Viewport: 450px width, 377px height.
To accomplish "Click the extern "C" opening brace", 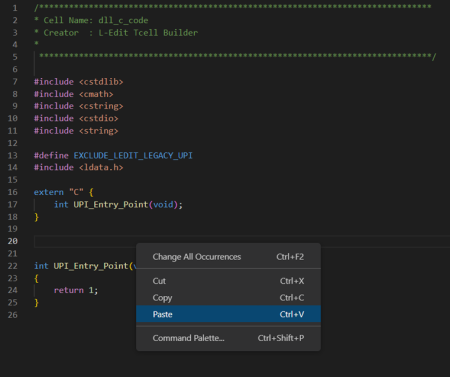I will [91, 192].
